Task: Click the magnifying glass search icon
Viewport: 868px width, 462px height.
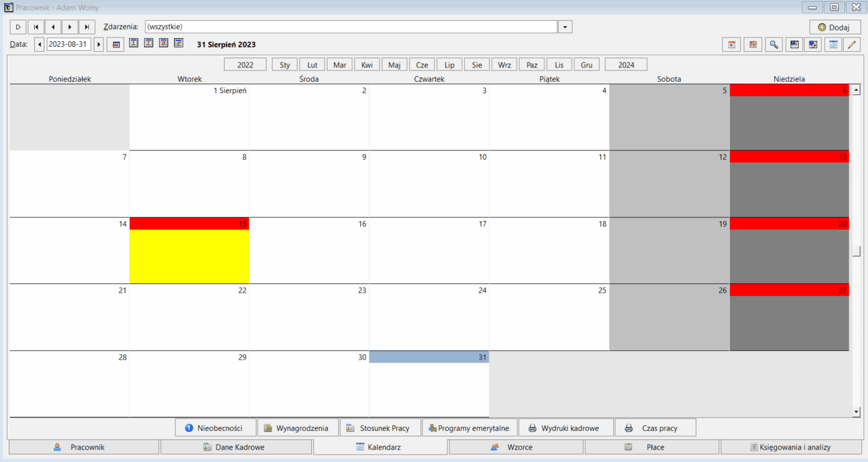Action: click(773, 44)
